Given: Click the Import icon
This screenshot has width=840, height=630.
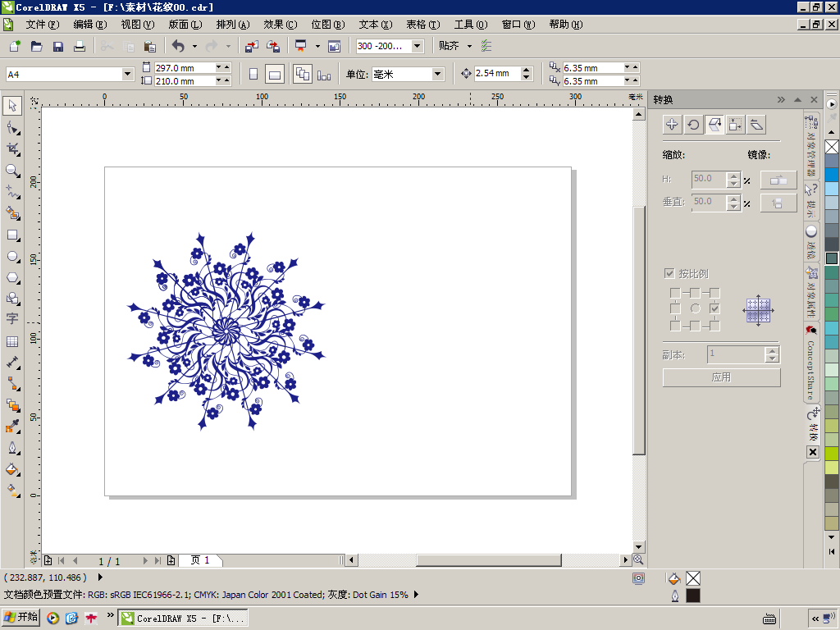Looking at the screenshot, I should (251, 46).
